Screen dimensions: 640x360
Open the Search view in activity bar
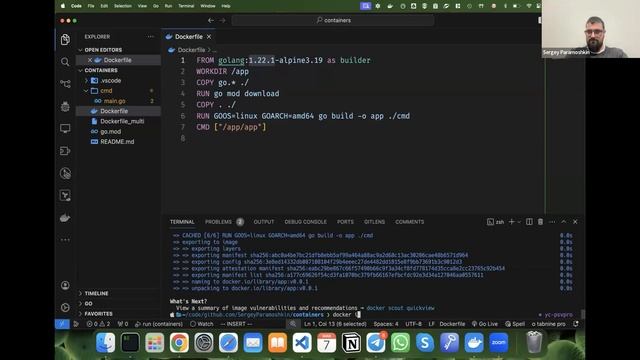click(65, 62)
